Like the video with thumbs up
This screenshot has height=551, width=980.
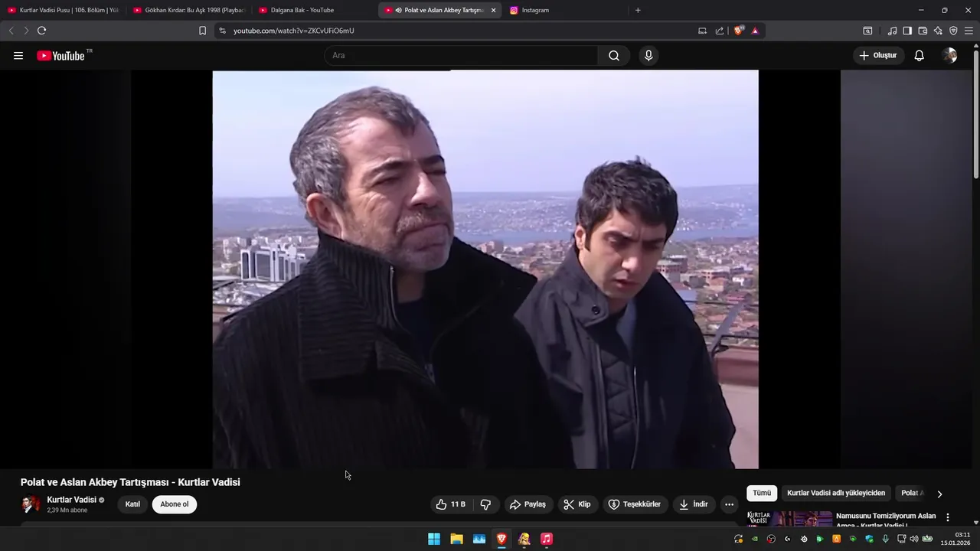point(450,504)
